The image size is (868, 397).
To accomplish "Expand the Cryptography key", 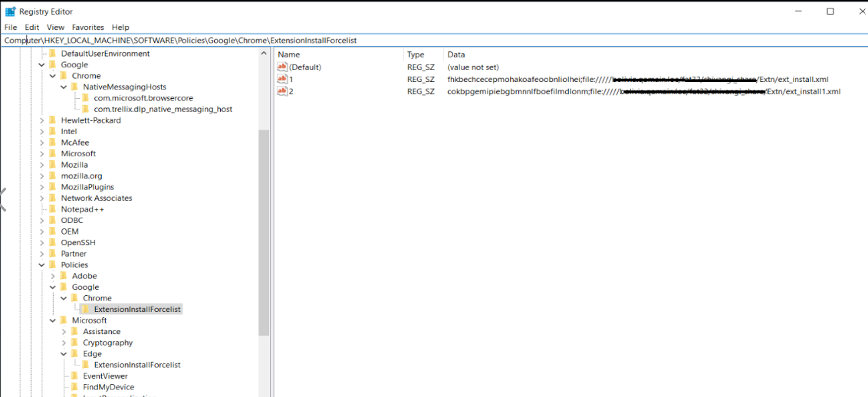I will (x=64, y=343).
